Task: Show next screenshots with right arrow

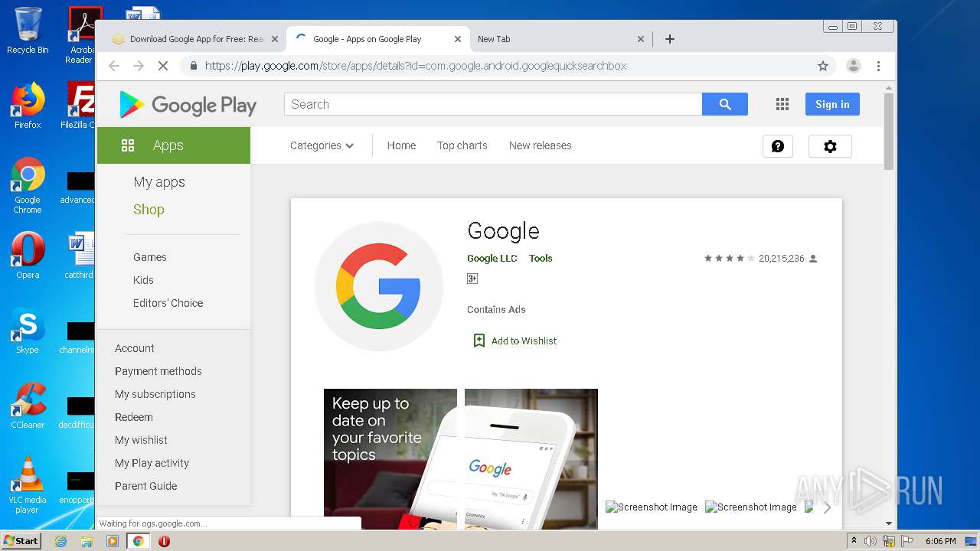Action: pyautogui.click(x=827, y=507)
